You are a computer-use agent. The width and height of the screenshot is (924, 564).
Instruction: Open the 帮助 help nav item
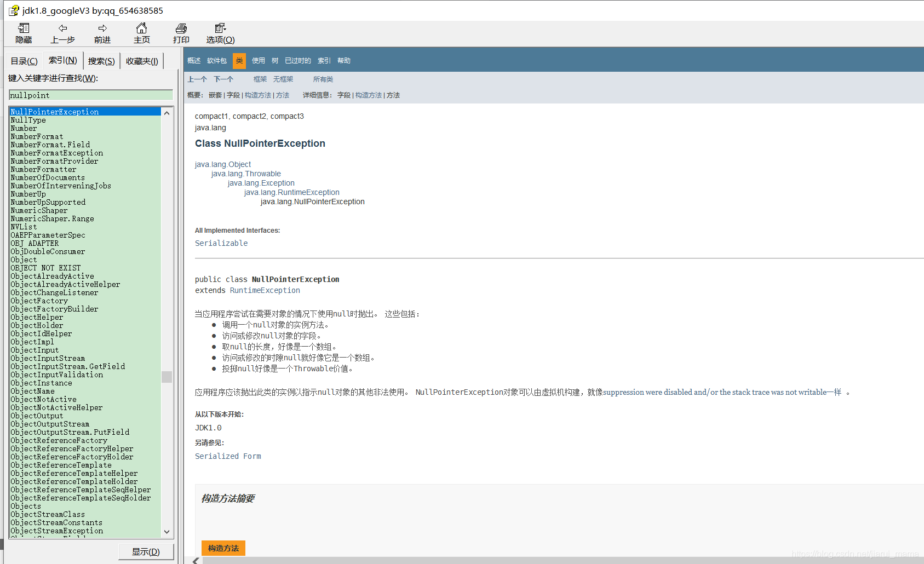coord(344,61)
